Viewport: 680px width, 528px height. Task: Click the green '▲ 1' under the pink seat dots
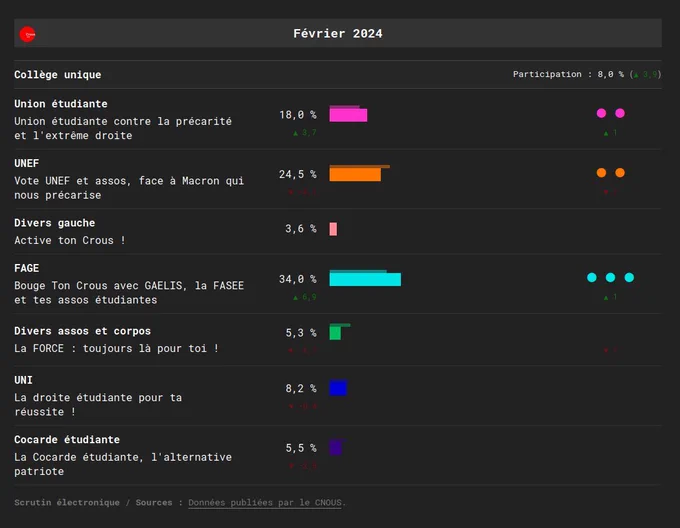click(610, 133)
